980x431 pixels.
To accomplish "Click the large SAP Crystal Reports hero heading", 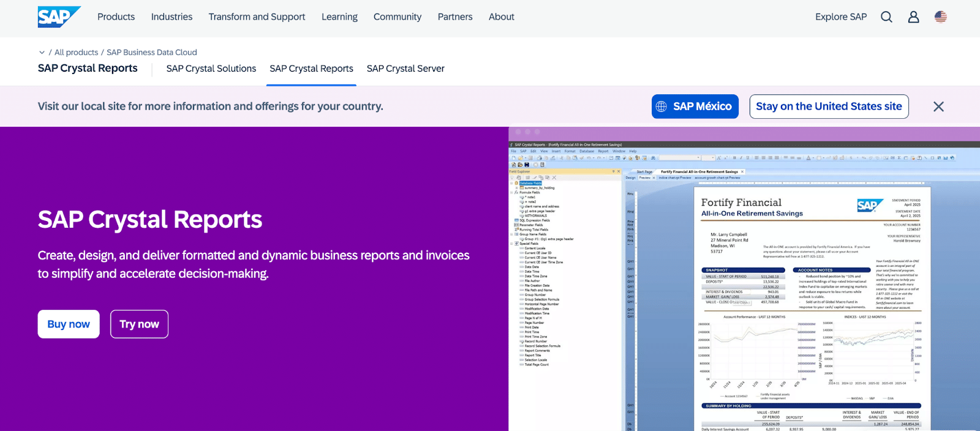I will [x=150, y=219].
